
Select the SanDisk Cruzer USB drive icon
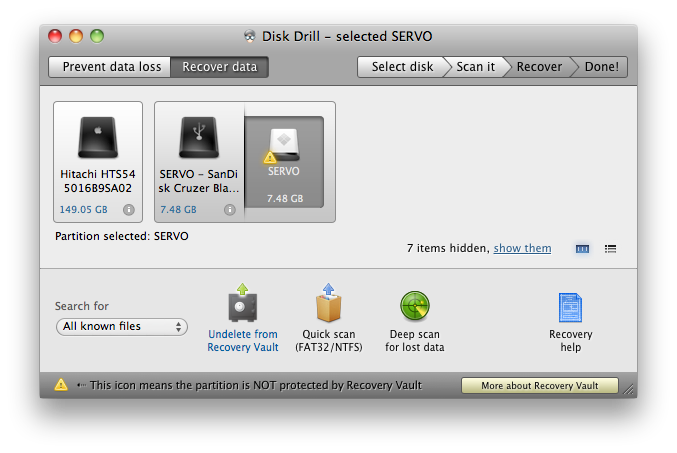pyautogui.click(x=199, y=137)
